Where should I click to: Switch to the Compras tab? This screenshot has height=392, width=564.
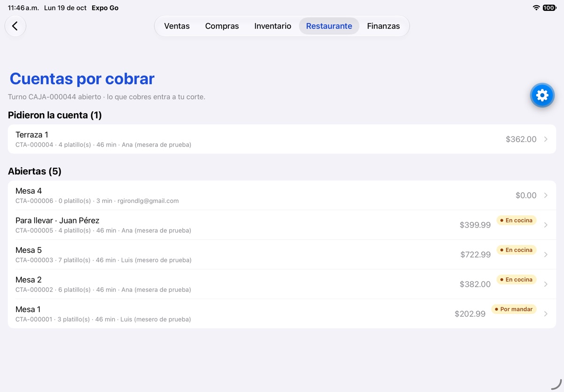222,26
